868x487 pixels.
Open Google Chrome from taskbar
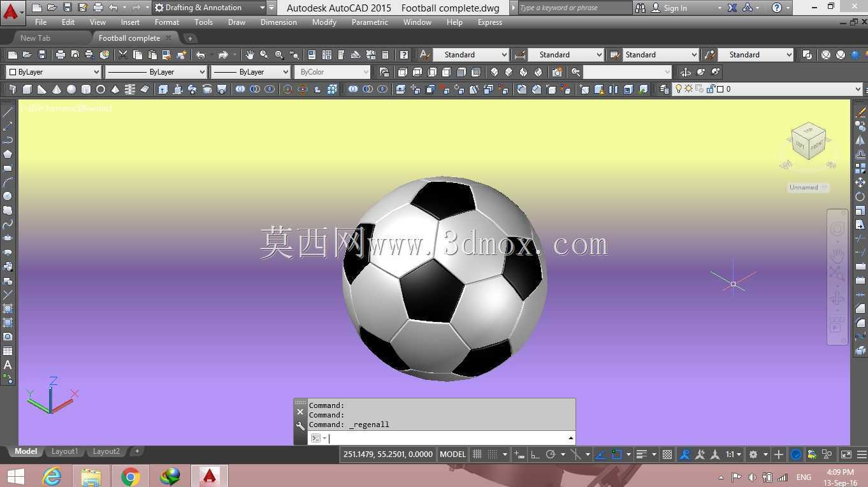click(131, 476)
